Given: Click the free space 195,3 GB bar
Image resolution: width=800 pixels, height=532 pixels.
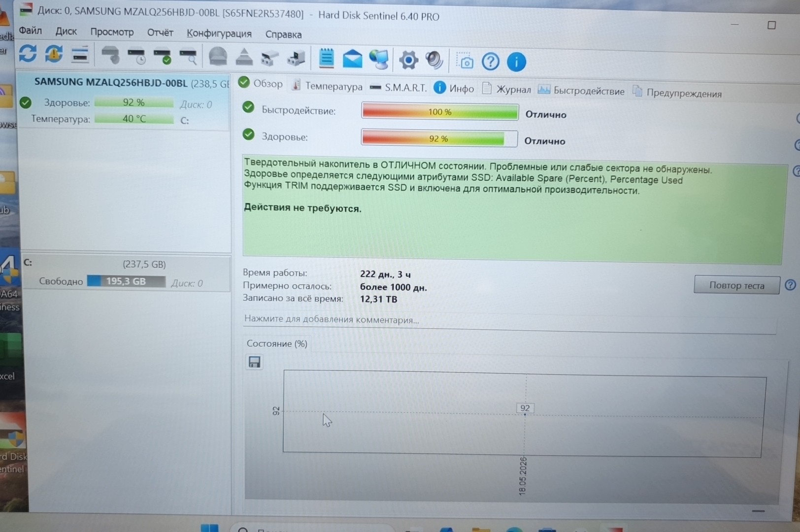Looking at the screenshot, I should [126, 281].
